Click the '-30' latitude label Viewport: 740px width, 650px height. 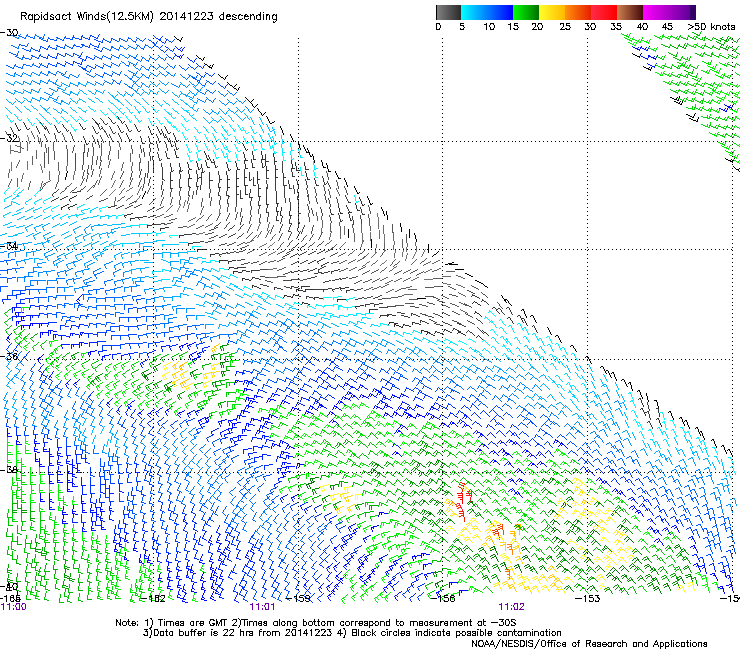pos(9,33)
